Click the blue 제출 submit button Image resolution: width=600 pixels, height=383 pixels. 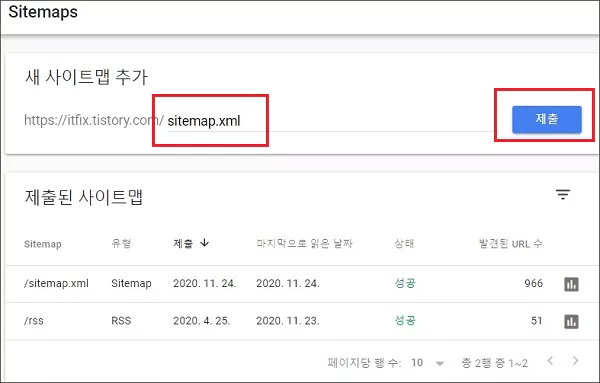(x=546, y=119)
